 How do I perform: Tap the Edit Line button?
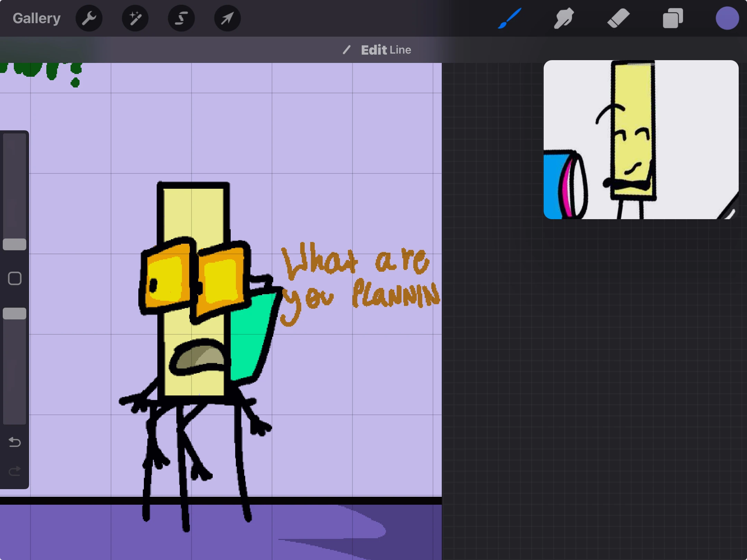(386, 50)
